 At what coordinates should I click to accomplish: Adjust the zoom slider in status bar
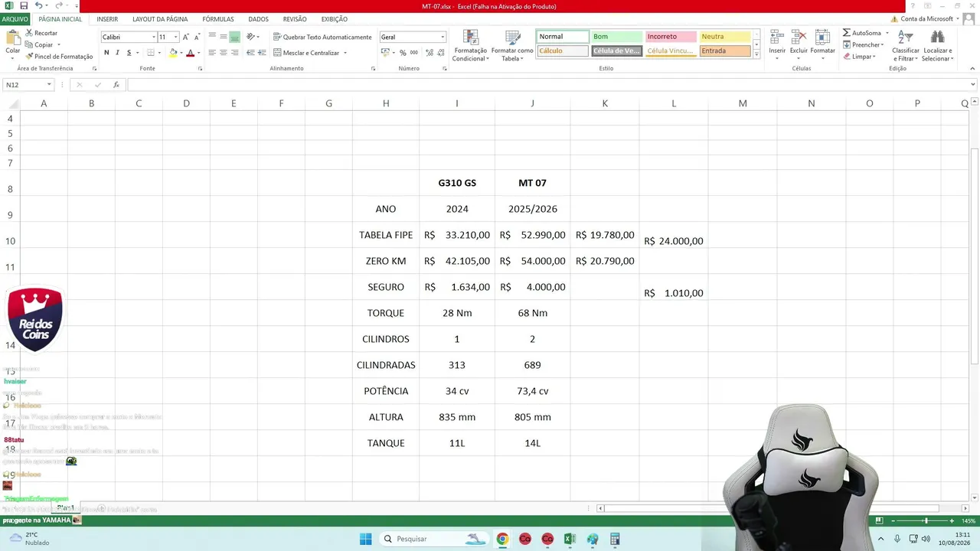[x=926, y=520]
